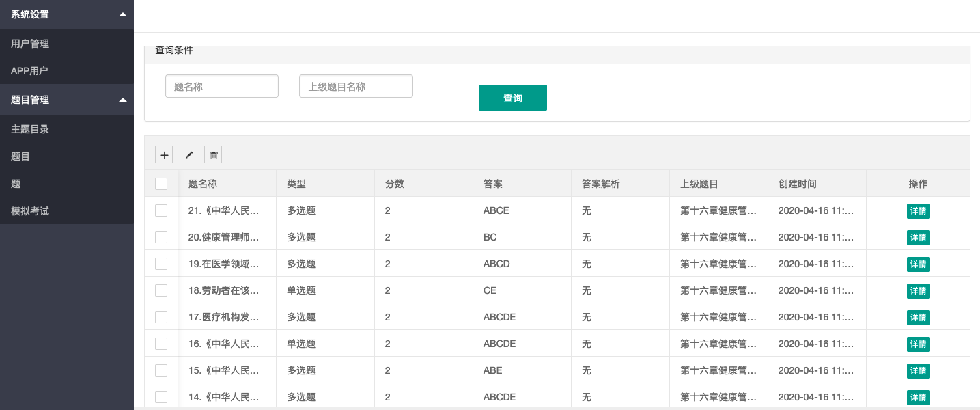This screenshot has height=410, width=980.
Task: Click 详情 for row 18.劳动者在该
Action: point(918,290)
